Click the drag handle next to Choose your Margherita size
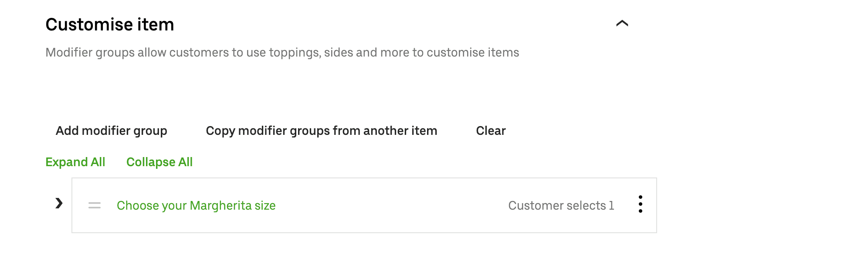 pyautogui.click(x=94, y=205)
